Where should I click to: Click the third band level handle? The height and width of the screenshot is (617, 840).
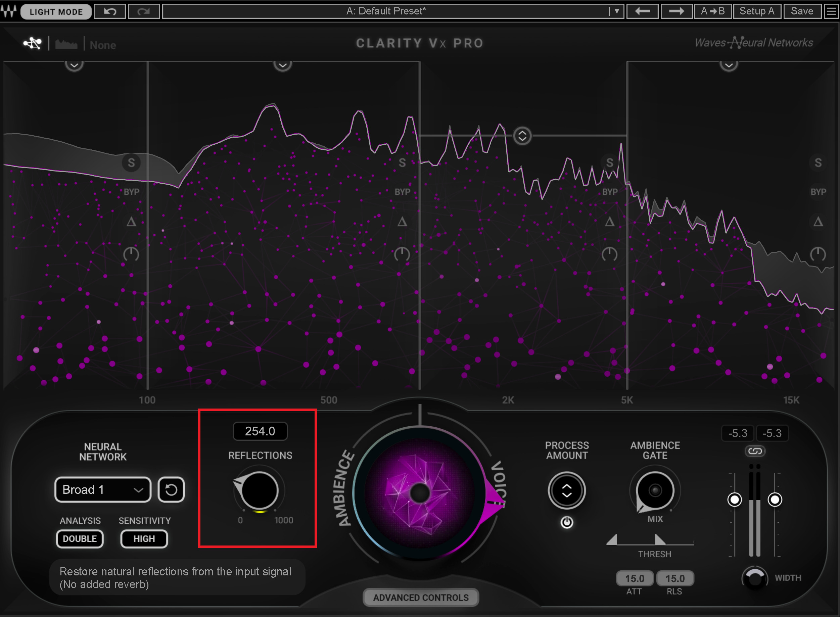[x=522, y=136]
